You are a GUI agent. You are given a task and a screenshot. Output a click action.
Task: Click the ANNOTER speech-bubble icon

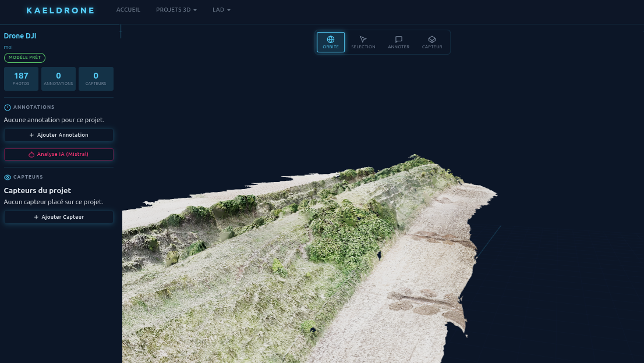point(398,39)
